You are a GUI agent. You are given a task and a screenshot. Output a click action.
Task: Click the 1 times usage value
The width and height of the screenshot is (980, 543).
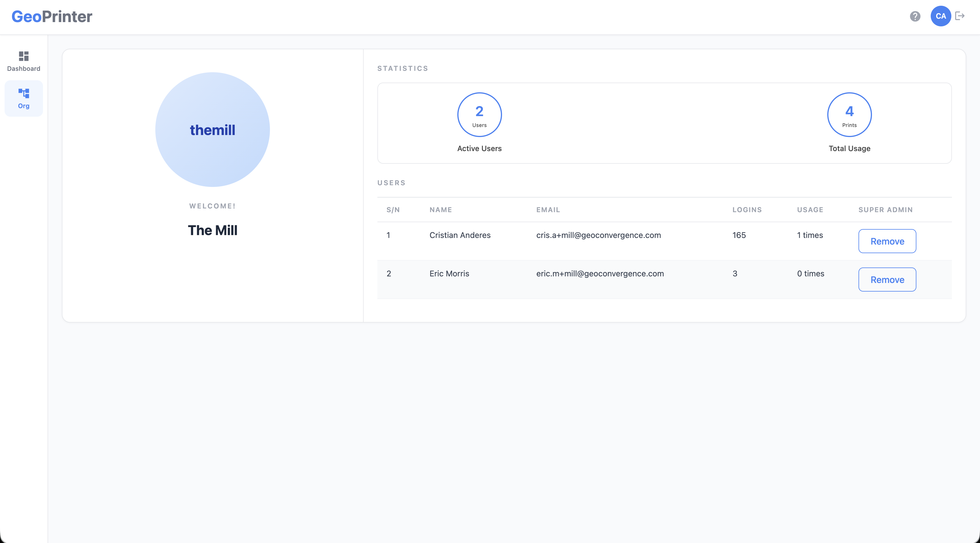point(810,235)
